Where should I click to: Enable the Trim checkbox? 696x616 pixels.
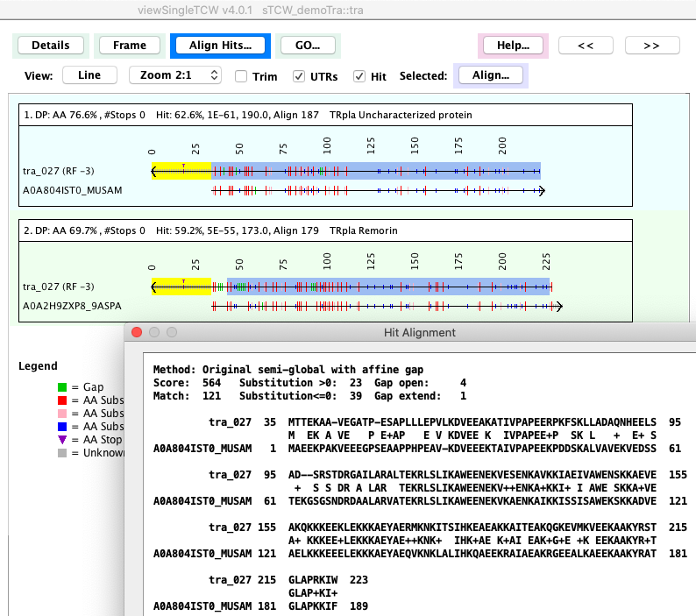240,76
